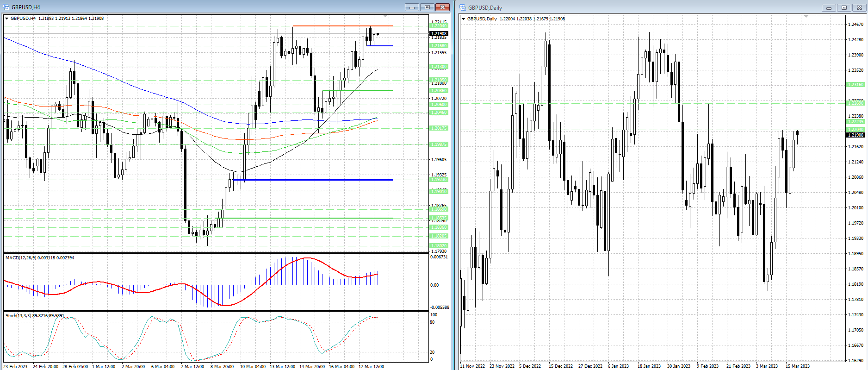Select the GBPUSD,Daily window title bar
Image resolution: width=868 pixels, height=370 pixels.
(x=648, y=7)
